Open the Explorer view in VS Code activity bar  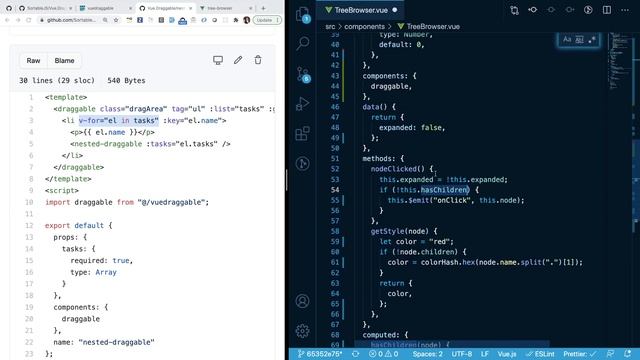pos(302,14)
